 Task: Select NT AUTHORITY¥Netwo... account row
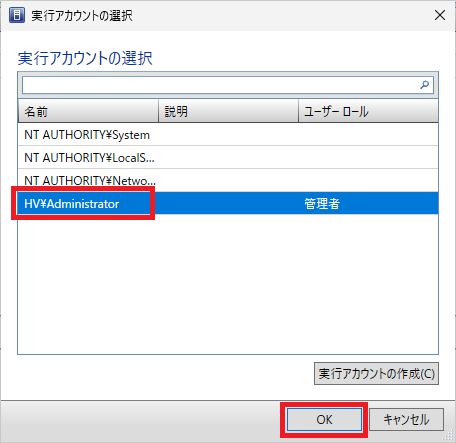tap(228, 180)
